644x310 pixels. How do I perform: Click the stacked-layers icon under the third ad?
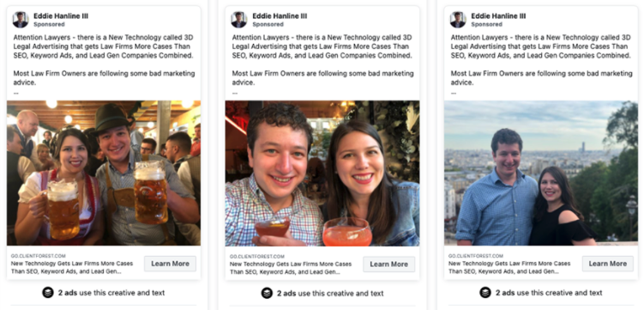(x=485, y=293)
